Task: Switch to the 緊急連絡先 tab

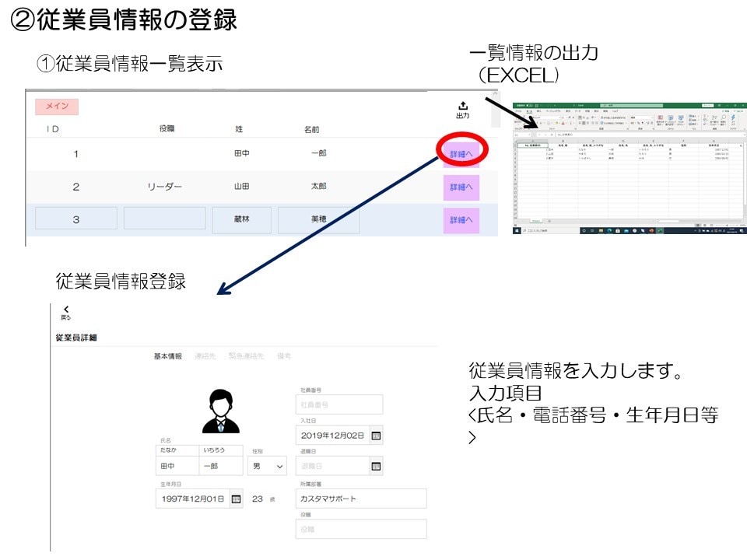Action: 246,356
